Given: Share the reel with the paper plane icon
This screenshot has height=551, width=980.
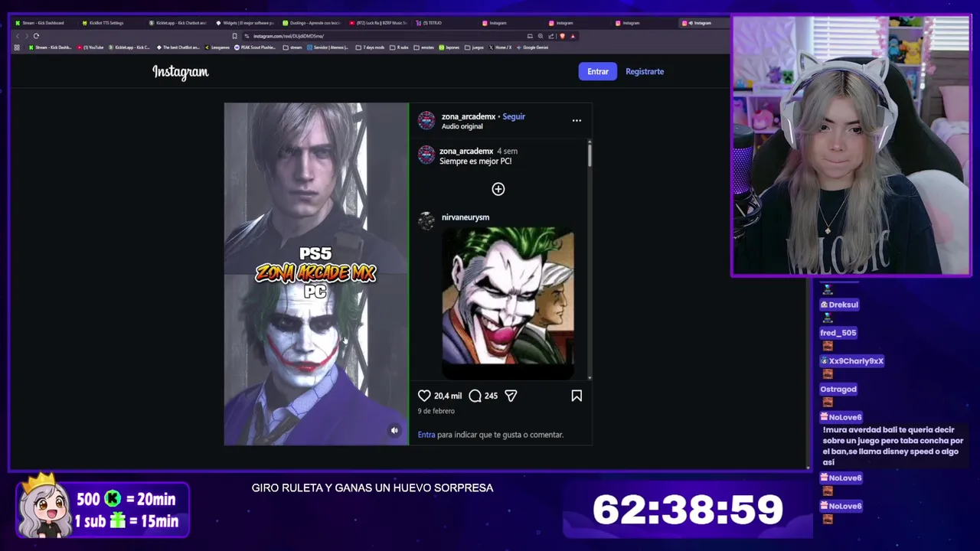Looking at the screenshot, I should coord(511,396).
